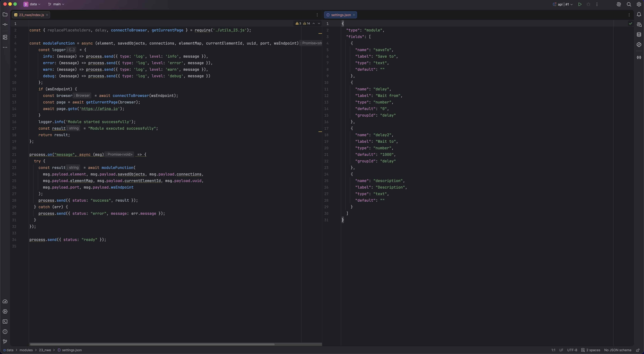Open the LF line separator selector
The image size is (644, 354).
(x=561, y=350)
